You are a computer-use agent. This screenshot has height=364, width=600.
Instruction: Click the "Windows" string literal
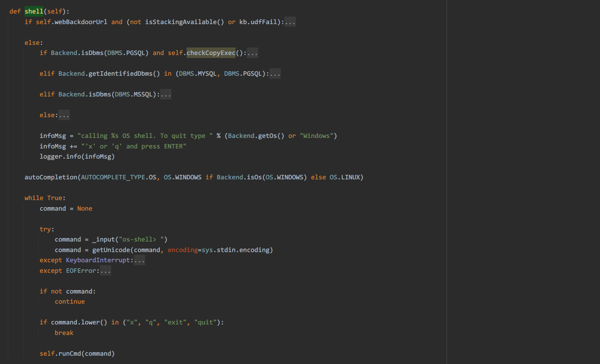pos(317,136)
